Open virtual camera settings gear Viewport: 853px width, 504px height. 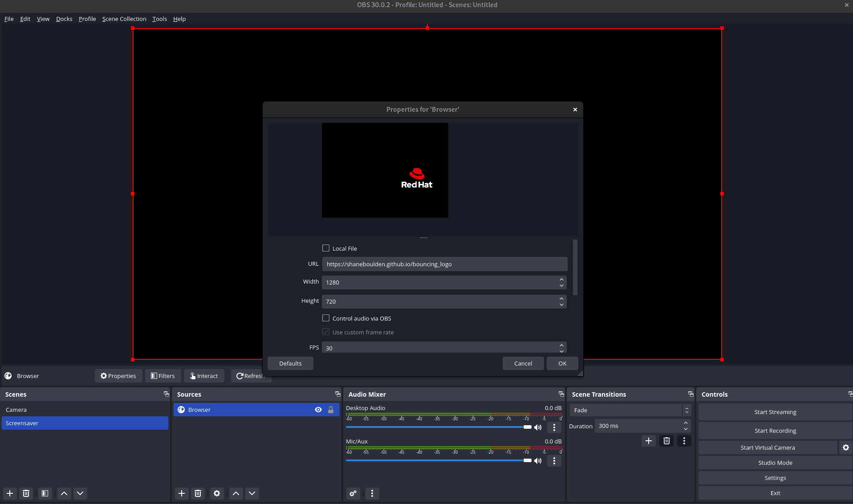click(x=846, y=447)
